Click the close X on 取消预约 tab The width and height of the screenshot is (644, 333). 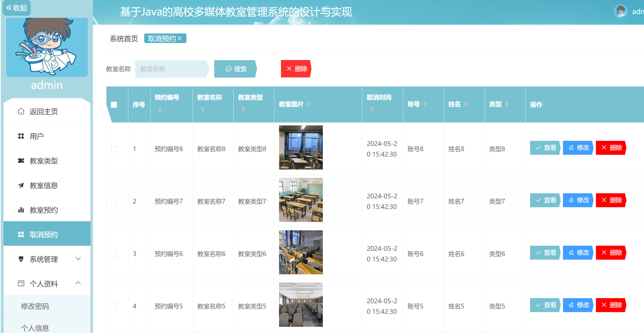coord(180,39)
